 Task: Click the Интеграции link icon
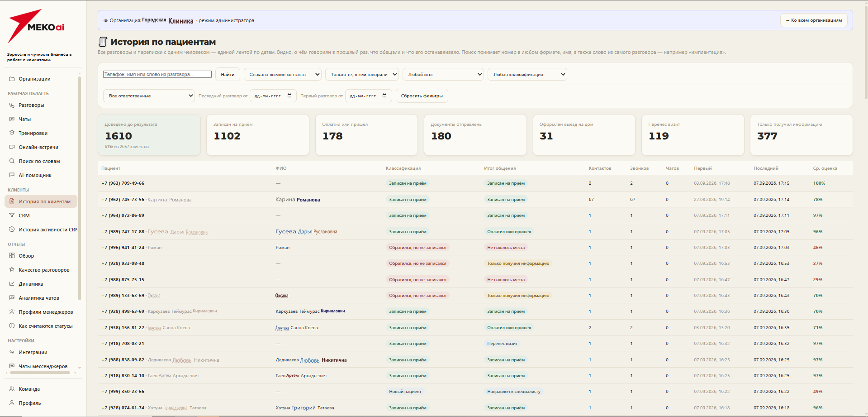point(12,352)
